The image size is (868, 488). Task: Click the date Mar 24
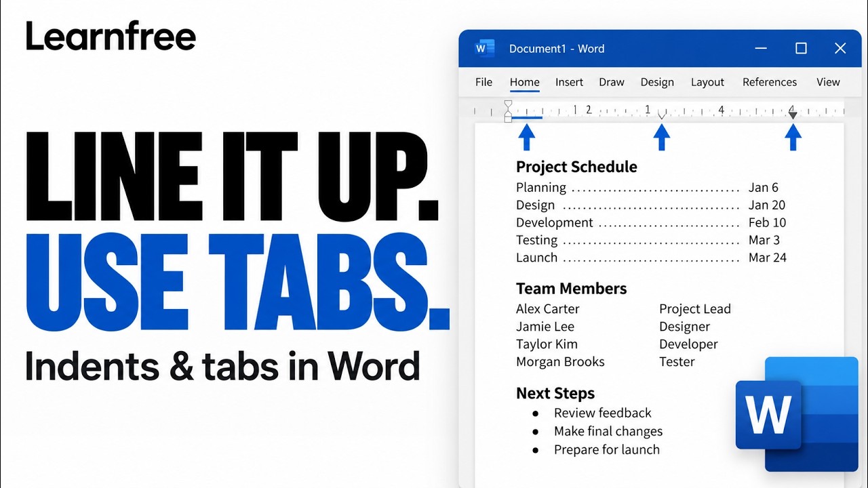pos(768,258)
